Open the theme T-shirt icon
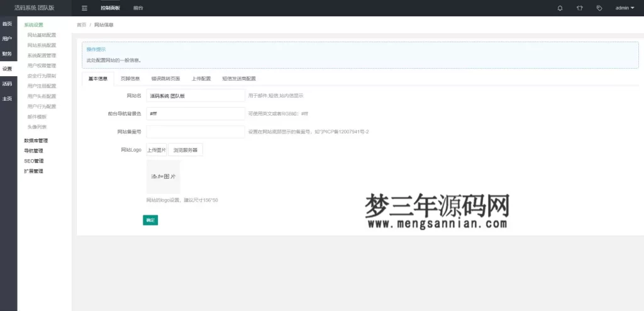This screenshot has width=644, height=311. coord(579,8)
